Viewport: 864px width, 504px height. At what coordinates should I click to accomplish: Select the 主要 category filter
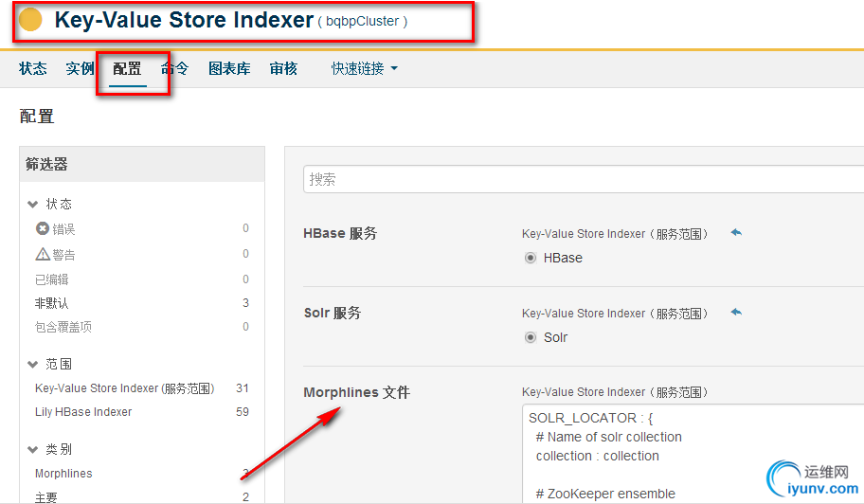point(45,496)
